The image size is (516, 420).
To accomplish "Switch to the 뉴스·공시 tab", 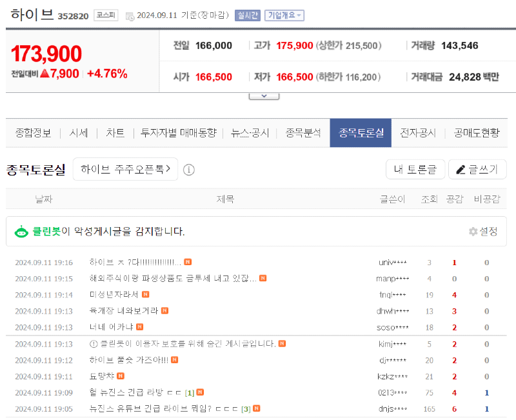I will tap(250, 133).
